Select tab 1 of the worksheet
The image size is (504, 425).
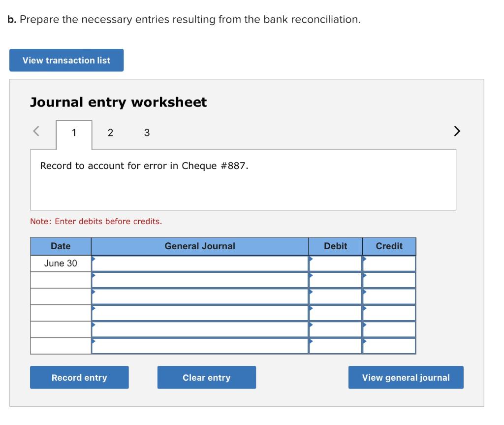74,132
